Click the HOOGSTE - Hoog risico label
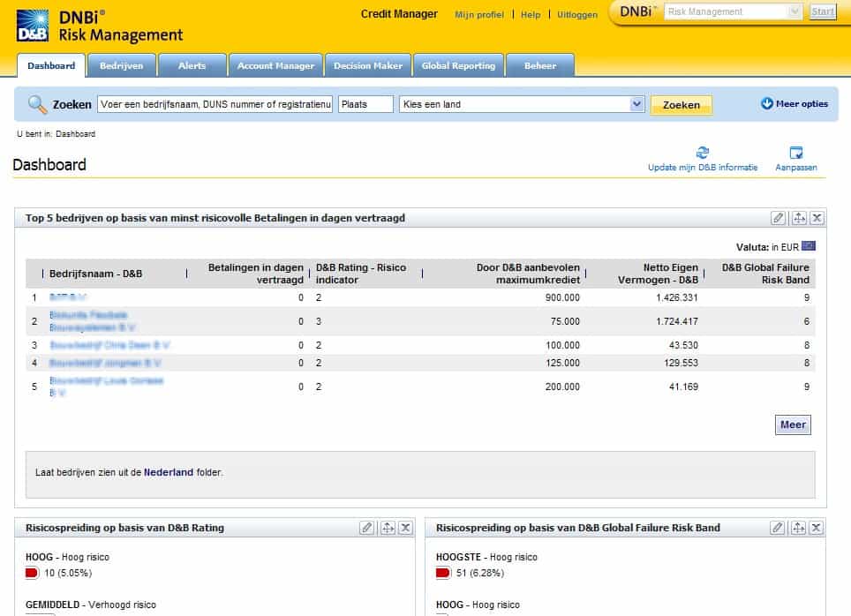This screenshot has width=851, height=616. click(486, 557)
